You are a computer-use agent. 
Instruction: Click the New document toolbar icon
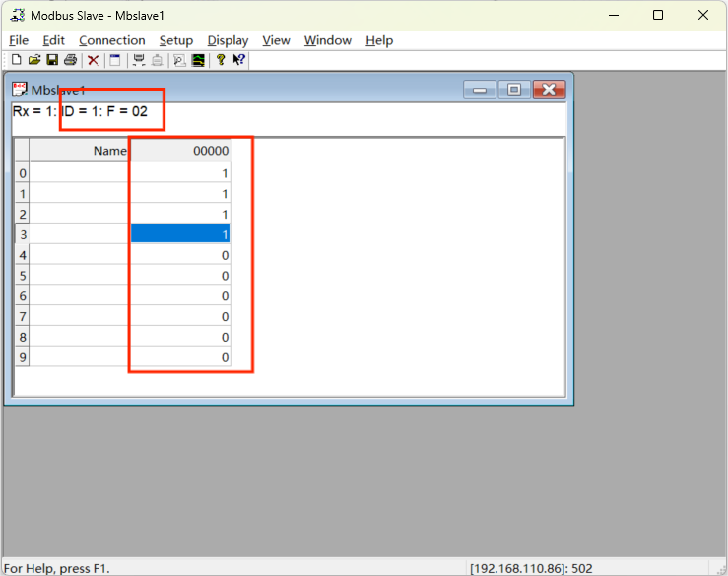[x=16, y=60]
